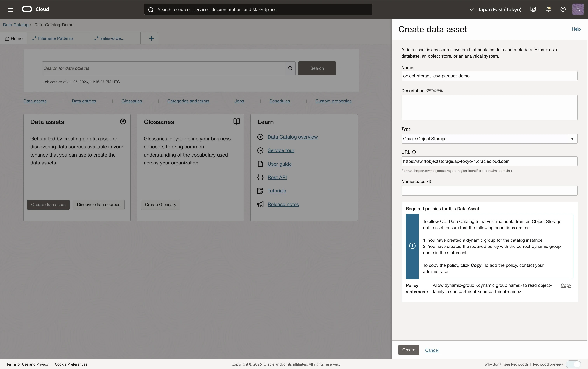
Task: Click the magnifier icon in data objects search
Action: click(290, 68)
